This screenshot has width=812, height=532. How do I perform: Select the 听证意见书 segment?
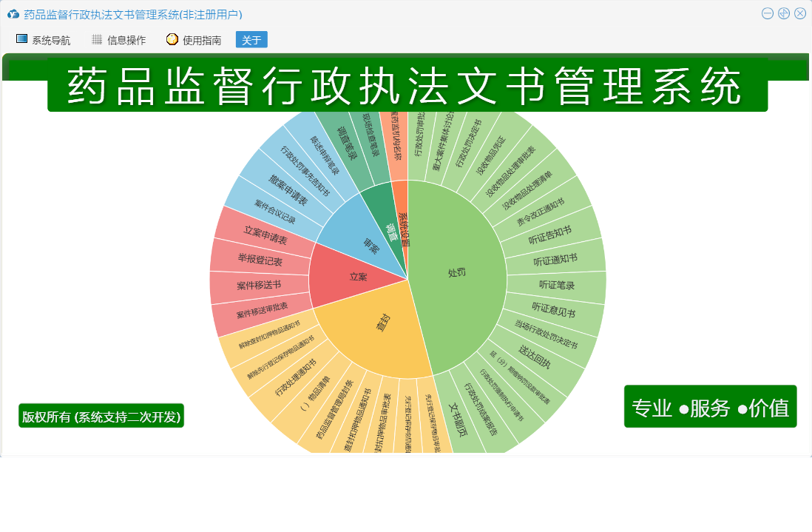point(553,310)
